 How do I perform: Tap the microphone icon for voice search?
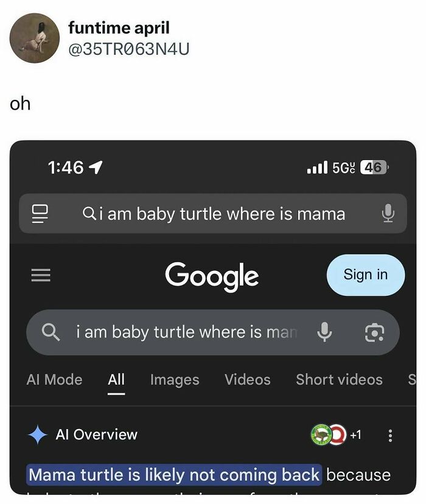[x=326, y=332]
